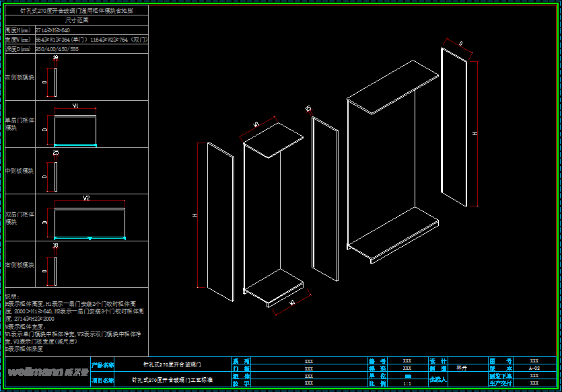Click the V1 width dimension label

76,106
